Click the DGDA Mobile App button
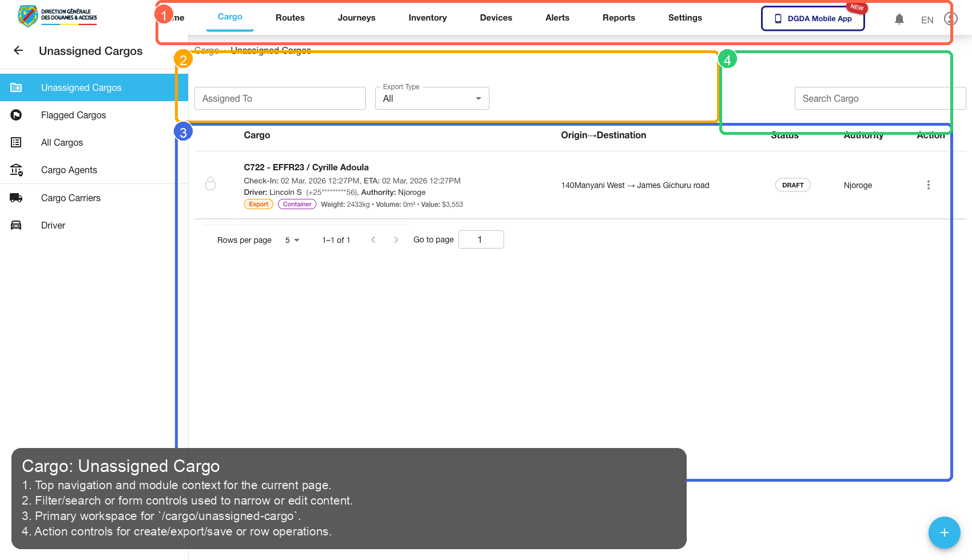 [812, 18]
